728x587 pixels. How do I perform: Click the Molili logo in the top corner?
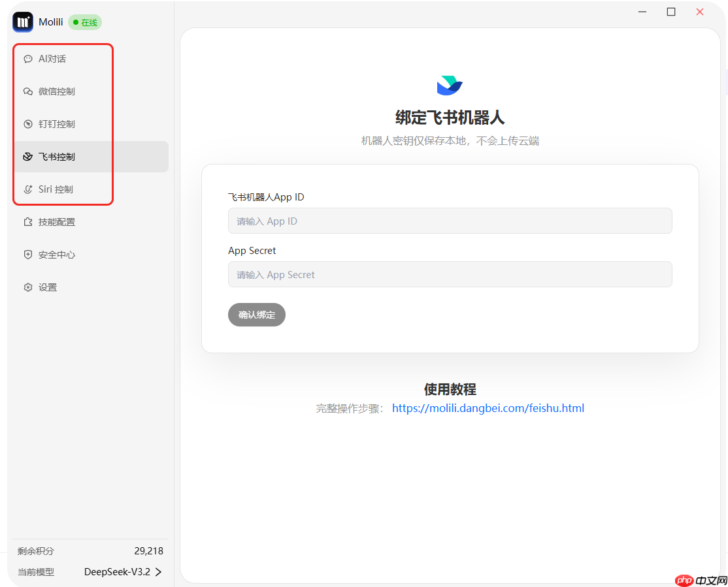(x=21, y=22)
